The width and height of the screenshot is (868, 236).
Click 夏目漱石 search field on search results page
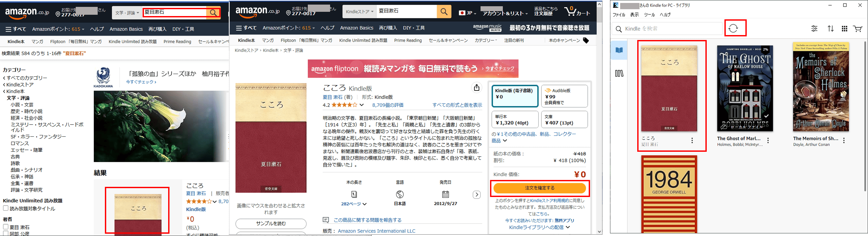[x=174, y=13]
